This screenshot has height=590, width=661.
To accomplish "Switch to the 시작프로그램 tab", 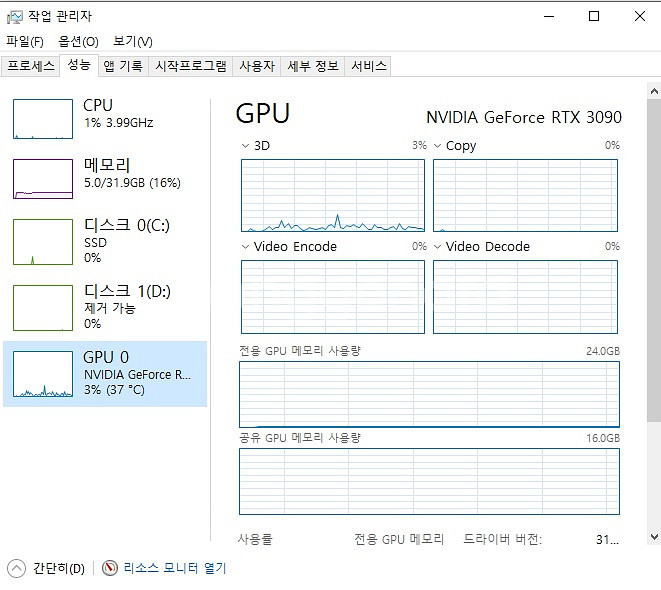I will pyautogui.click(x=191, y=66).
